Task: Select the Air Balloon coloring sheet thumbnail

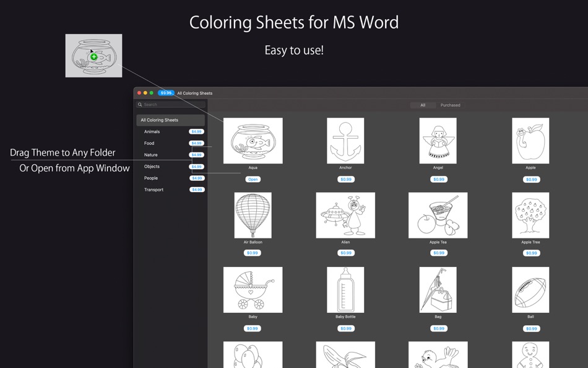Action: (x=253, y=215)
